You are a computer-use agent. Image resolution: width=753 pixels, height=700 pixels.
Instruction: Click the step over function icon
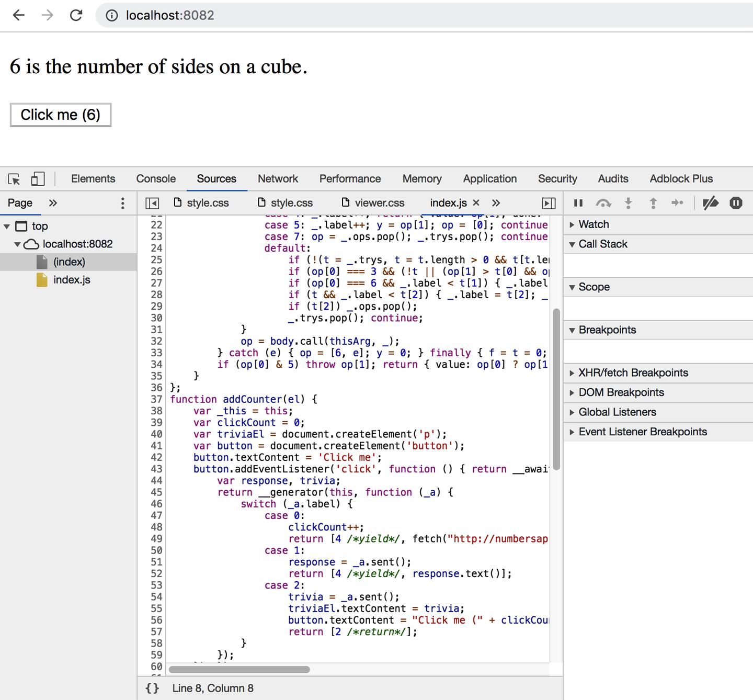pyautogui.click(x=603, y=203)
